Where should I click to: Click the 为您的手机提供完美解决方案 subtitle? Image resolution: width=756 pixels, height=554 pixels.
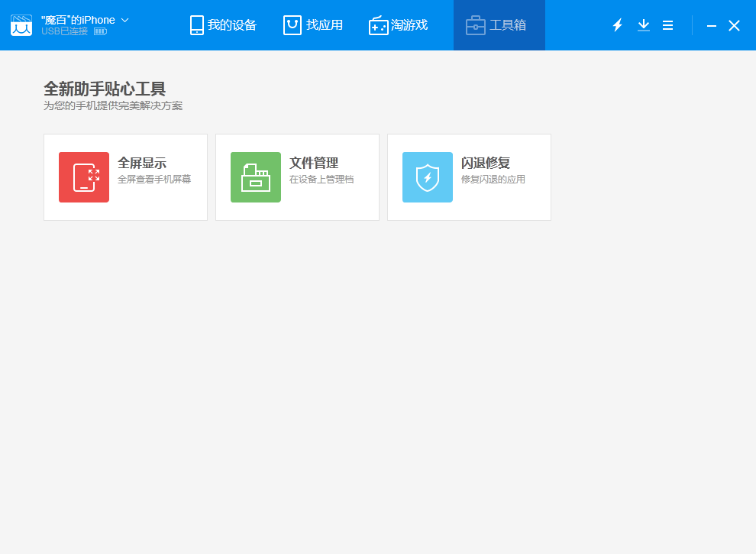point(113,105)
